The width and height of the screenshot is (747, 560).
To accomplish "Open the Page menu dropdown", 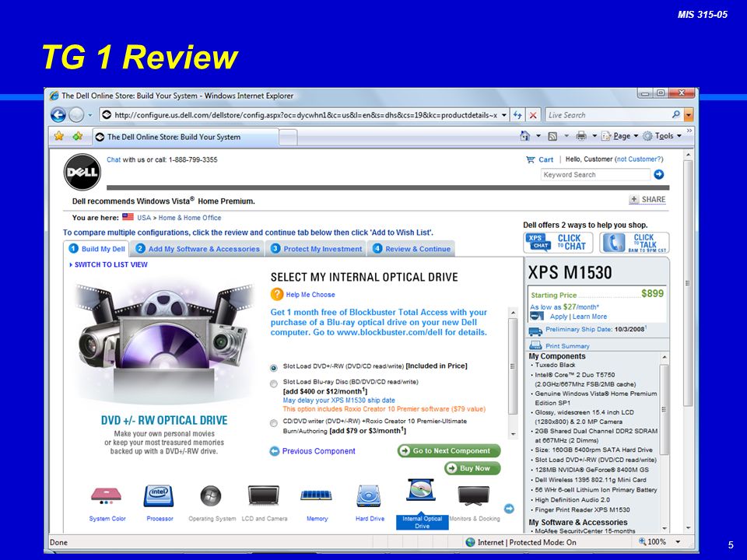I will pyautogui.click(x=620, y=136).
